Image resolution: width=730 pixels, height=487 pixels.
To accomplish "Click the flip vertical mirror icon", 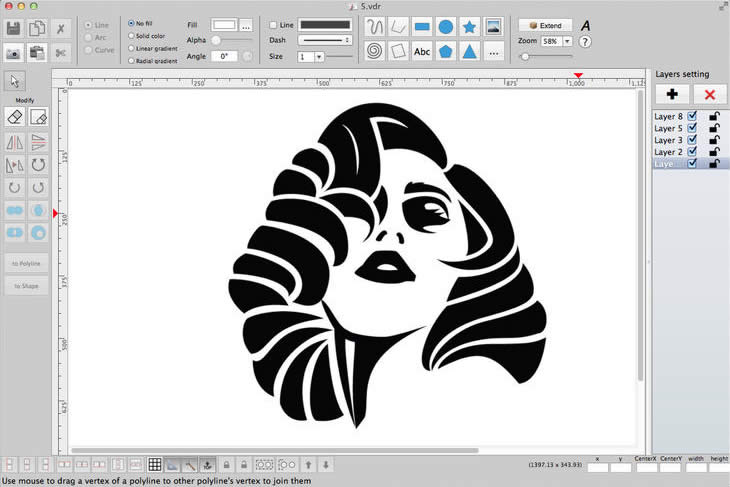I will pos(38,142).
